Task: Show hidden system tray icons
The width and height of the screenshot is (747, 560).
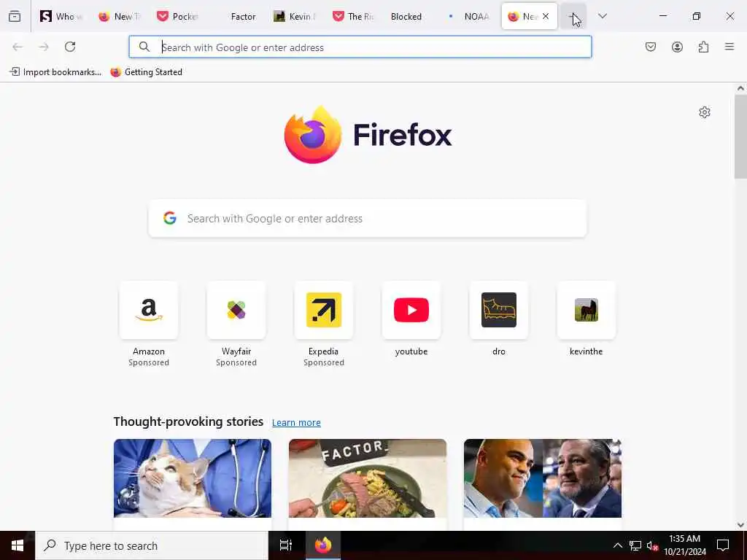Action: tap(617, 545)
